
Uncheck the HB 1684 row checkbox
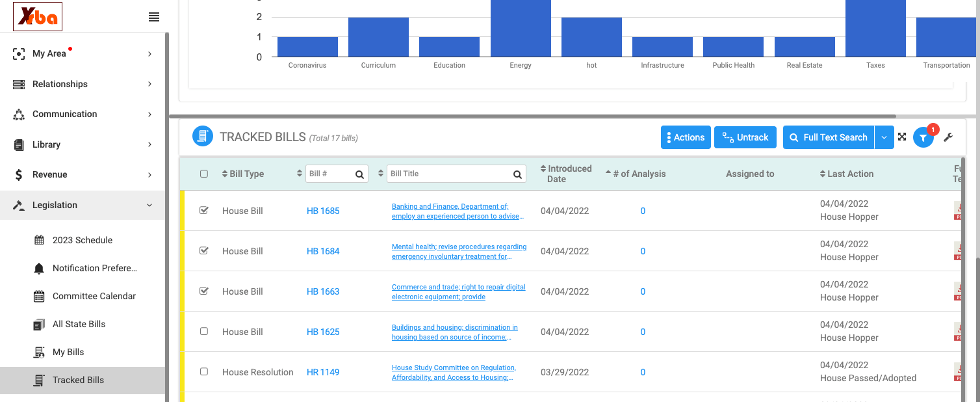[204, 250]
